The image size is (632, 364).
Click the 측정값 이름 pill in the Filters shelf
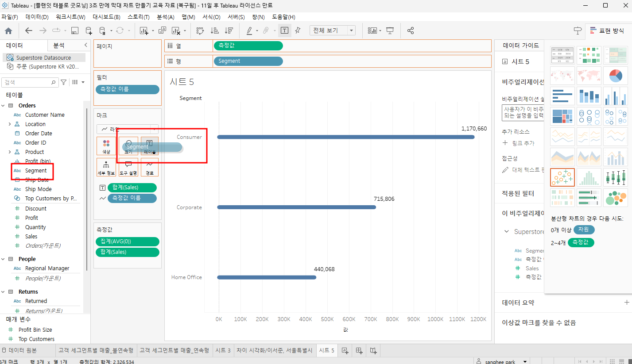click(128, 89)
